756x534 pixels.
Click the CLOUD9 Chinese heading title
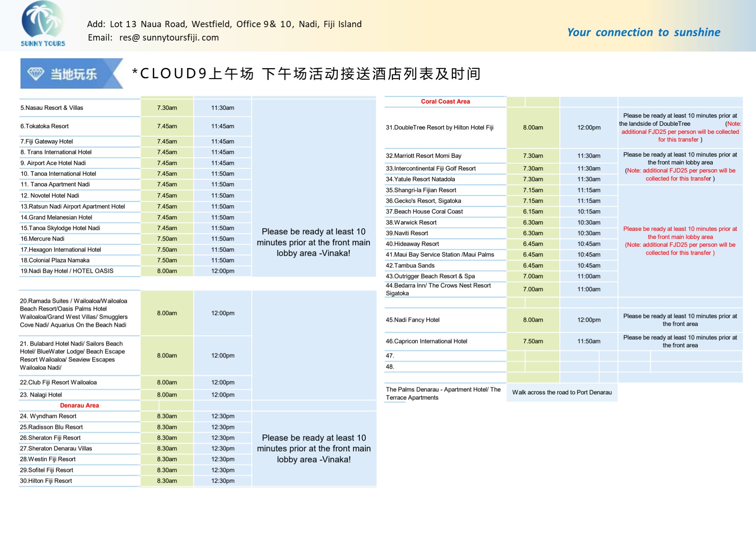tap(306, 74)
